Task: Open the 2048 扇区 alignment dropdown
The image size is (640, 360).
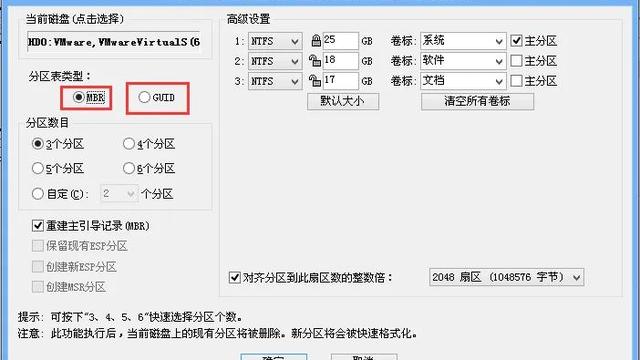Action: click(x=507, y=278)
